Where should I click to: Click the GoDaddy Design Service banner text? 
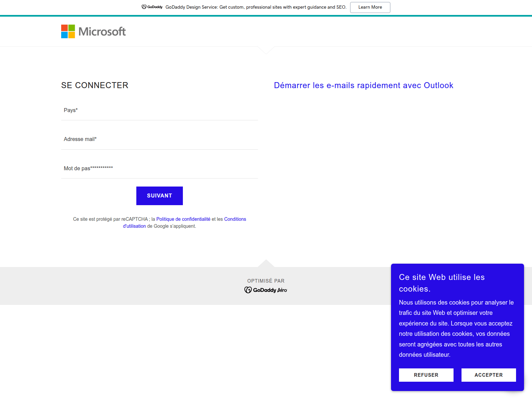(x=256, y=7)
